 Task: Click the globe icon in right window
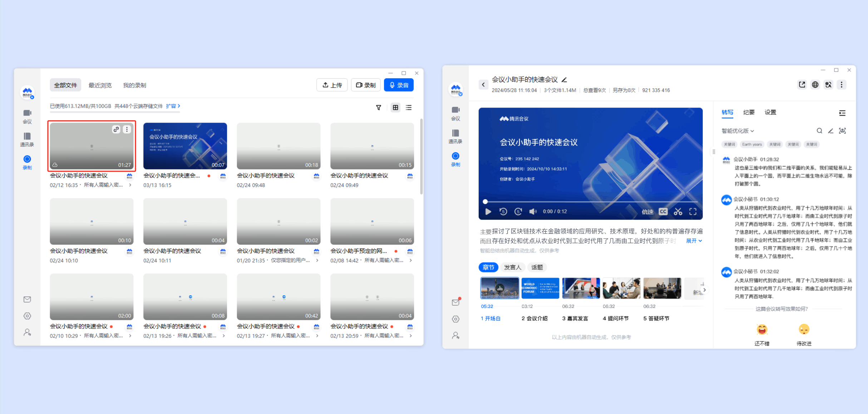tap(815, 85)
